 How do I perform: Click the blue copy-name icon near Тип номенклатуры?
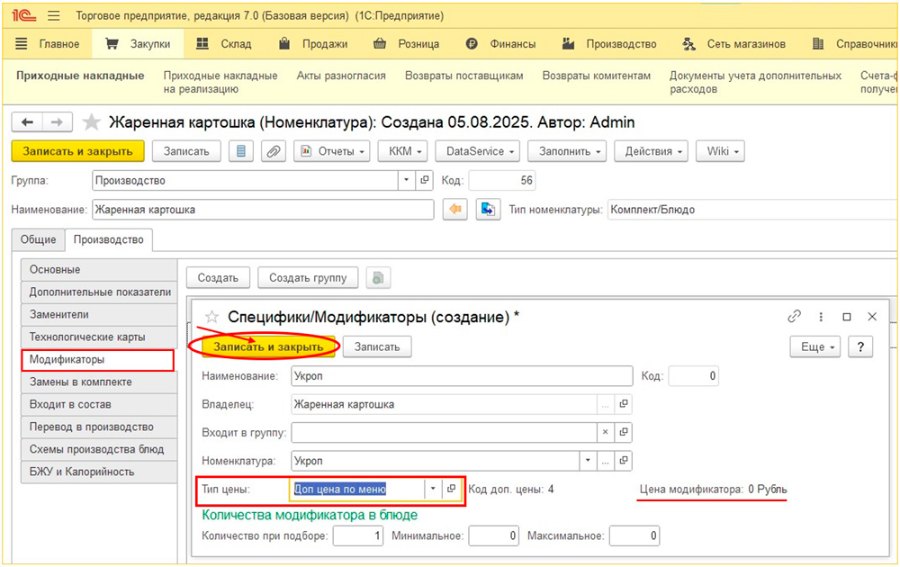488,209
